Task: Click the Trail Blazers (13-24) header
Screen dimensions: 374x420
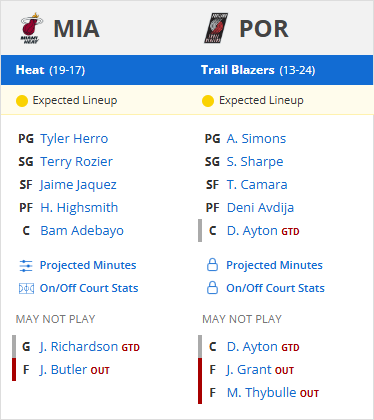Action: (258, 70)
